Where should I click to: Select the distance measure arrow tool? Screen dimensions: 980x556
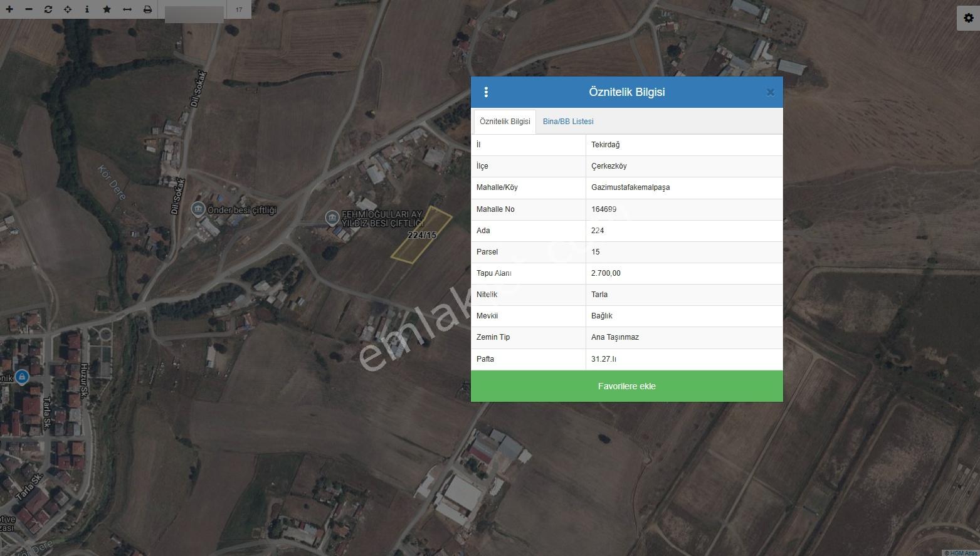127,9
